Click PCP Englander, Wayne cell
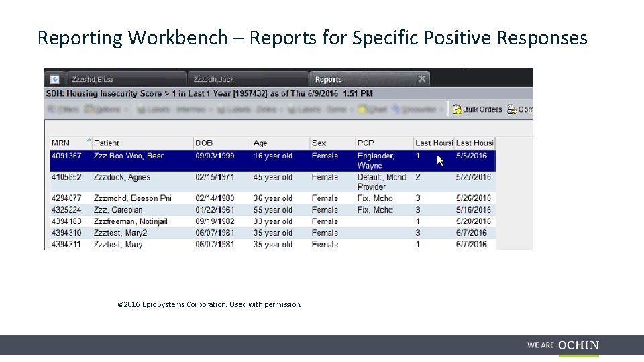 (x=376, y=161)
